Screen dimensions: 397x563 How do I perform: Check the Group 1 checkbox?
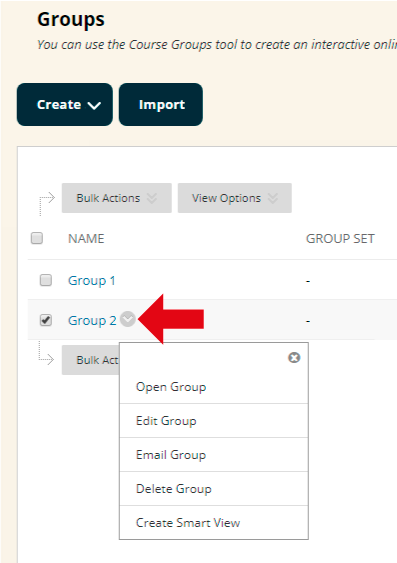coord(46,280)
